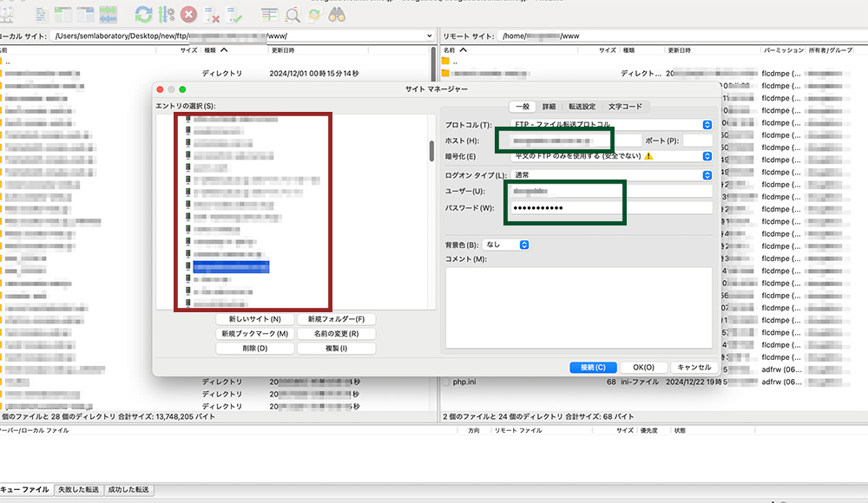Click the remote '..' parent folder icon
The height and width of the screenshot is (503, 868).
click(445, 62)
